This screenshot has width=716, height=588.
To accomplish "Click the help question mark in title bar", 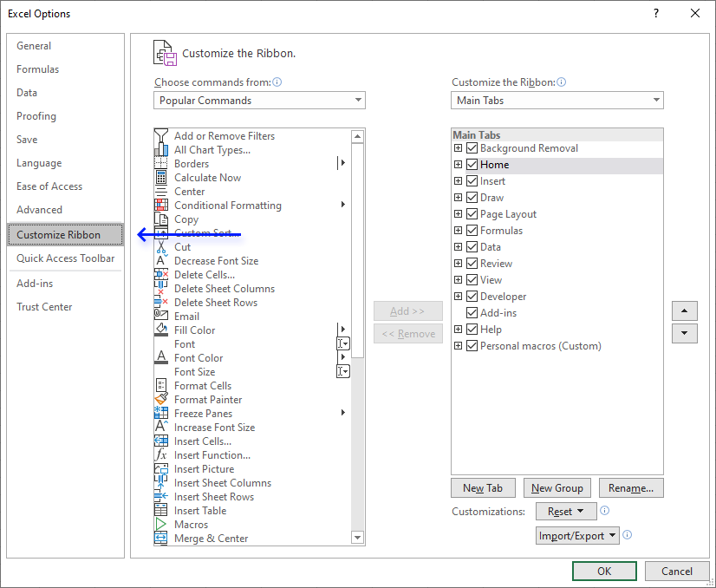I will click(x=656, y=13).
